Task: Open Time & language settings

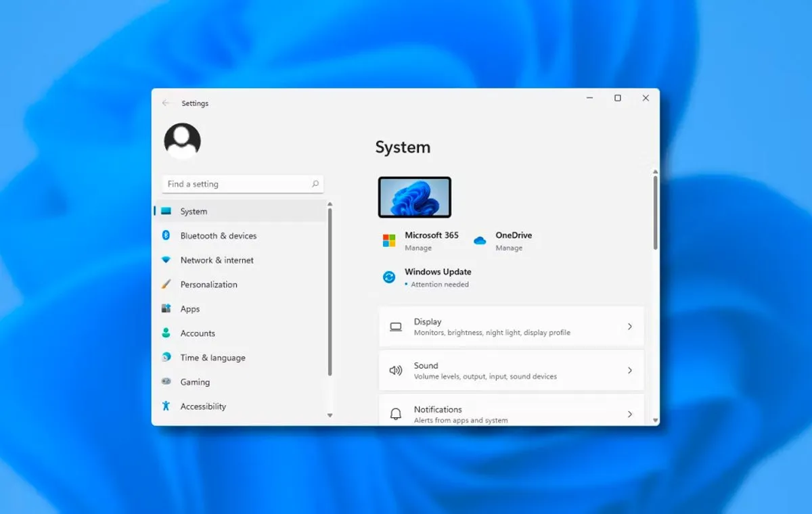Action: 212,358
